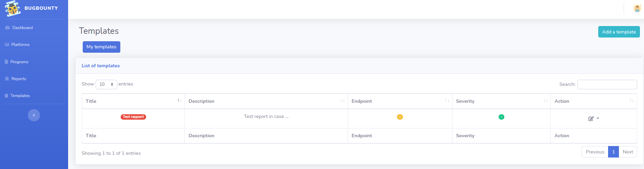Open Programs in the sidebar
This screenshot has height=169, width=644.
(x=19, y=62)
